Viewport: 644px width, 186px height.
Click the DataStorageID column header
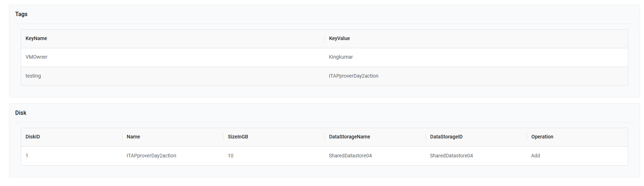click(x=446, y=137)
